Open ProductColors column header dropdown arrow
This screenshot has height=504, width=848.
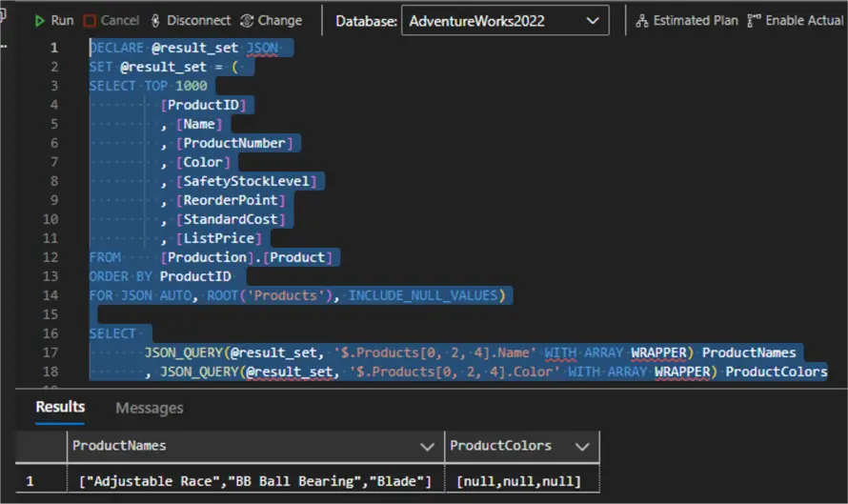582,447
